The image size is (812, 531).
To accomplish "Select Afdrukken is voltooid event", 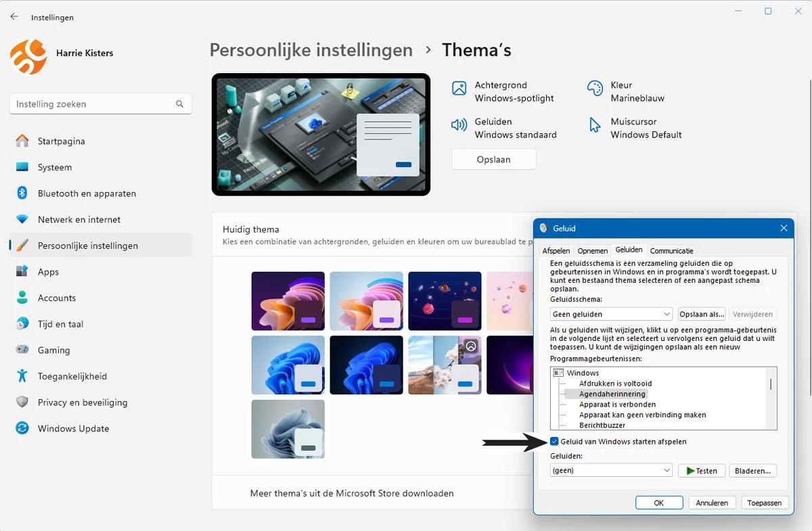I will point(615,384).
